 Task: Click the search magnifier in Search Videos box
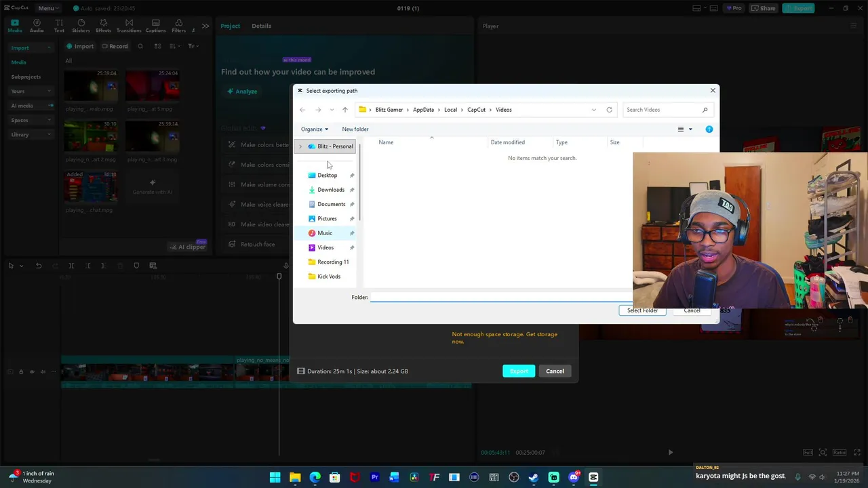coord(705,110)
